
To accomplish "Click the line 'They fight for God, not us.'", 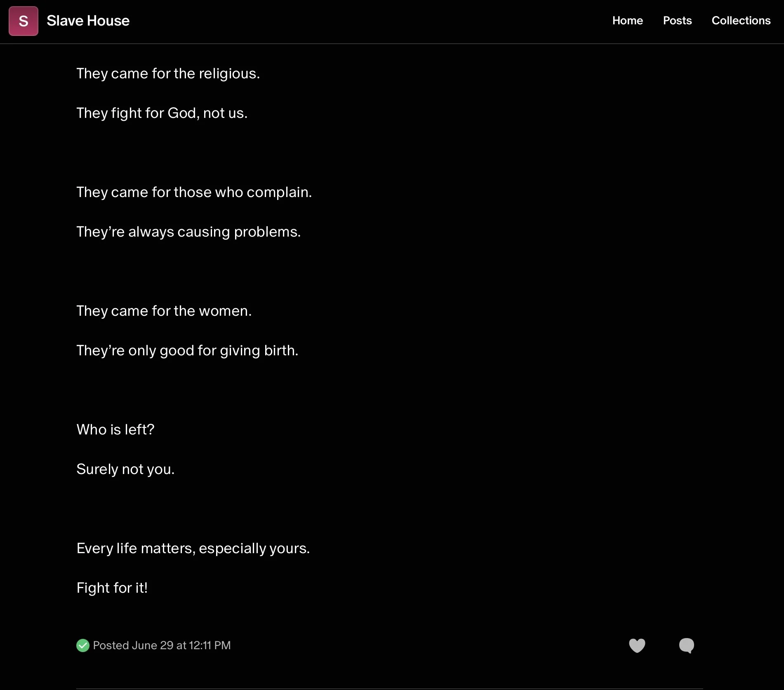I will pyautogui.click(x=162, y=113).
